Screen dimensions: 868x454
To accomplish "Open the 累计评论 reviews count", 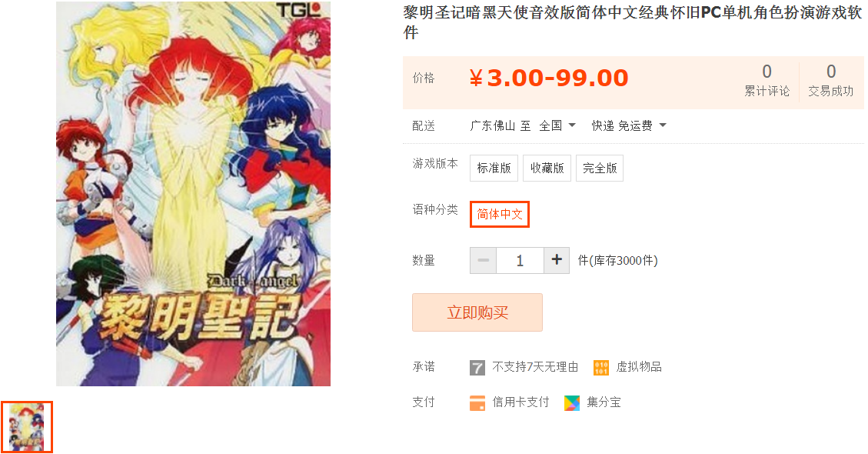I will click(x=767, y=81).
